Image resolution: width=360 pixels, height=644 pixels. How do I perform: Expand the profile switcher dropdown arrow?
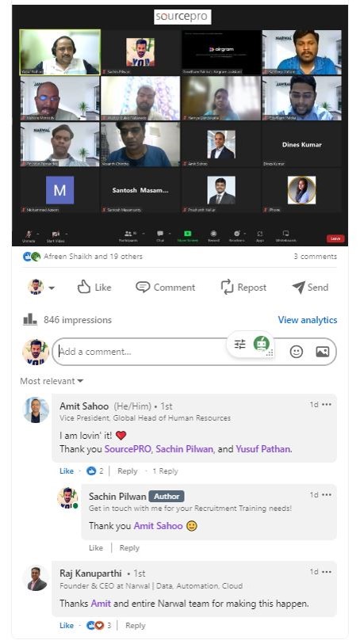coord(52,288)
